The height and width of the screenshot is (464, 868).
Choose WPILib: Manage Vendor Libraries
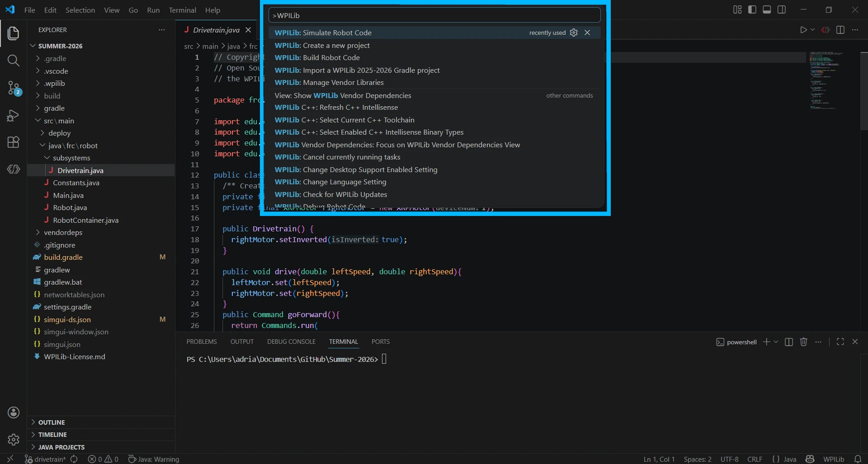pyautogui.click(x=434, y=82)
